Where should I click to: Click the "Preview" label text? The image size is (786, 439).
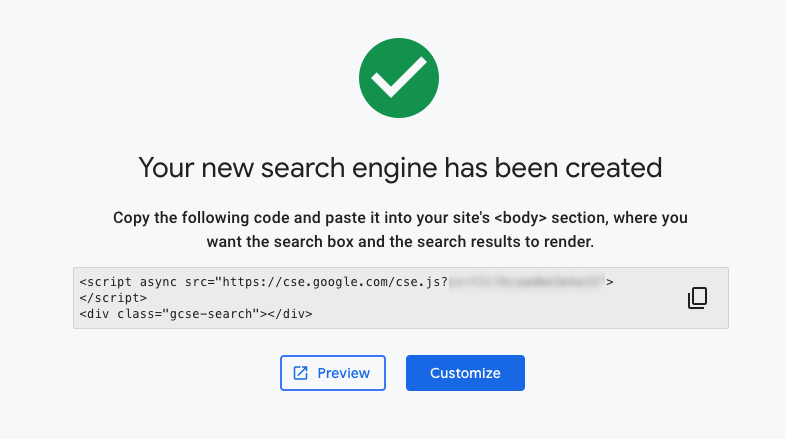click(x=343, y=373)
